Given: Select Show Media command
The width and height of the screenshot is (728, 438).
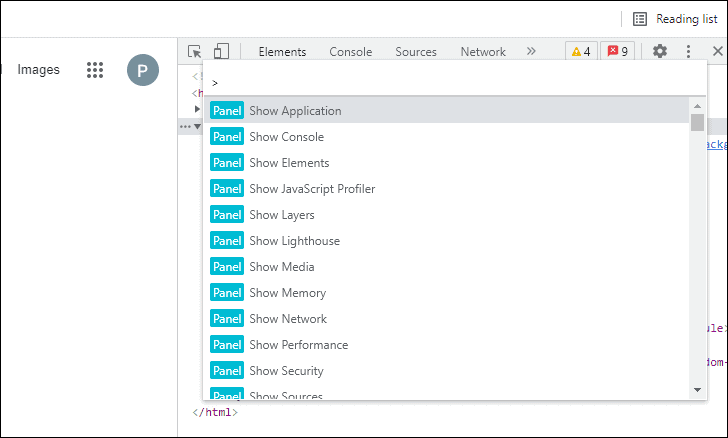Looking at the screenshot, I should (x=447, y=267).
